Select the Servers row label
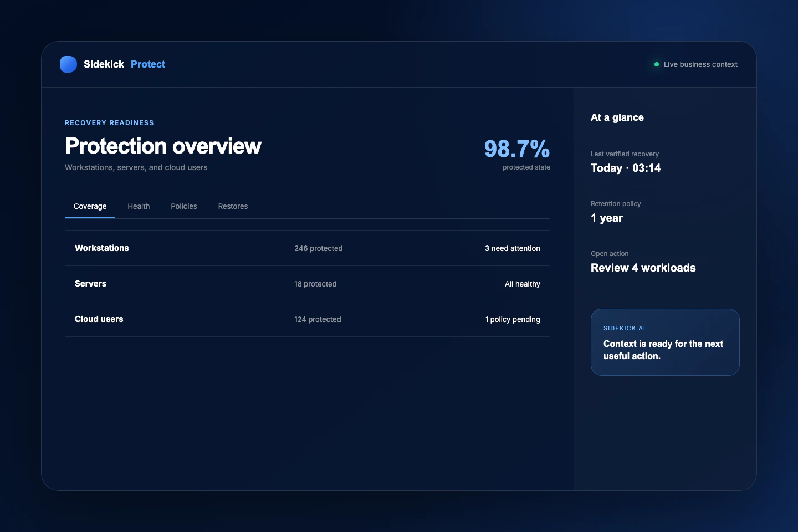 [90, 284]
